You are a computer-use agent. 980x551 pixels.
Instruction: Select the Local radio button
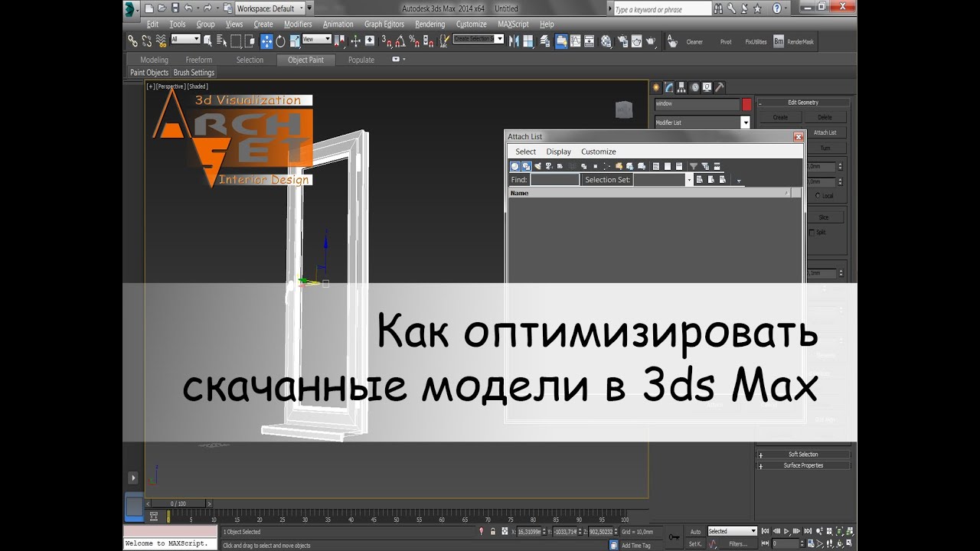(x=818, y=196)
